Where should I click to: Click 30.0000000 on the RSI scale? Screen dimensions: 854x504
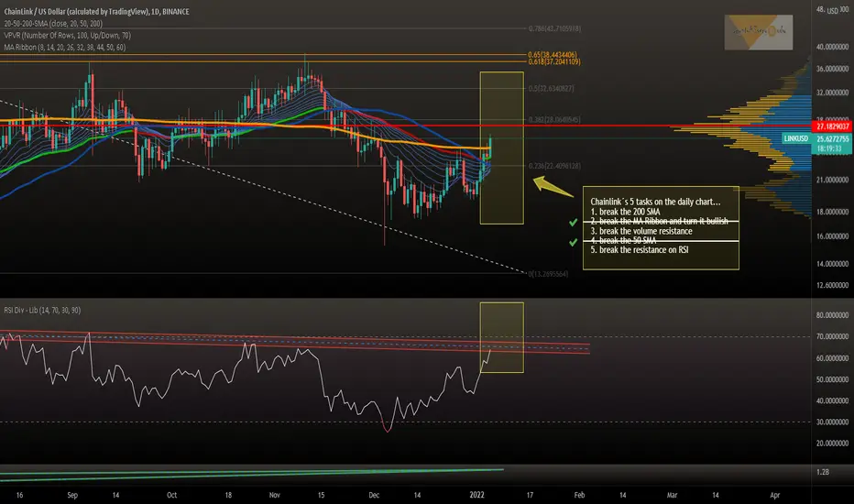tap(832, 422)
